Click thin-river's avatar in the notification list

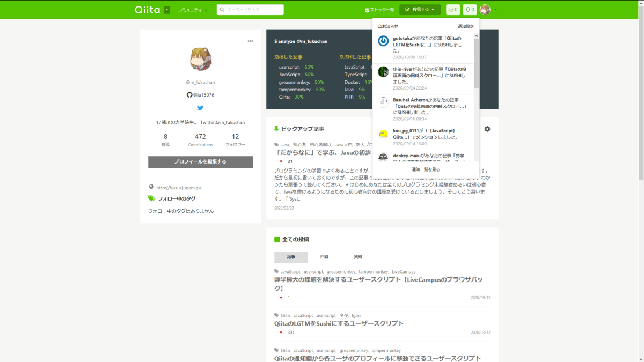tap(383, 72)
